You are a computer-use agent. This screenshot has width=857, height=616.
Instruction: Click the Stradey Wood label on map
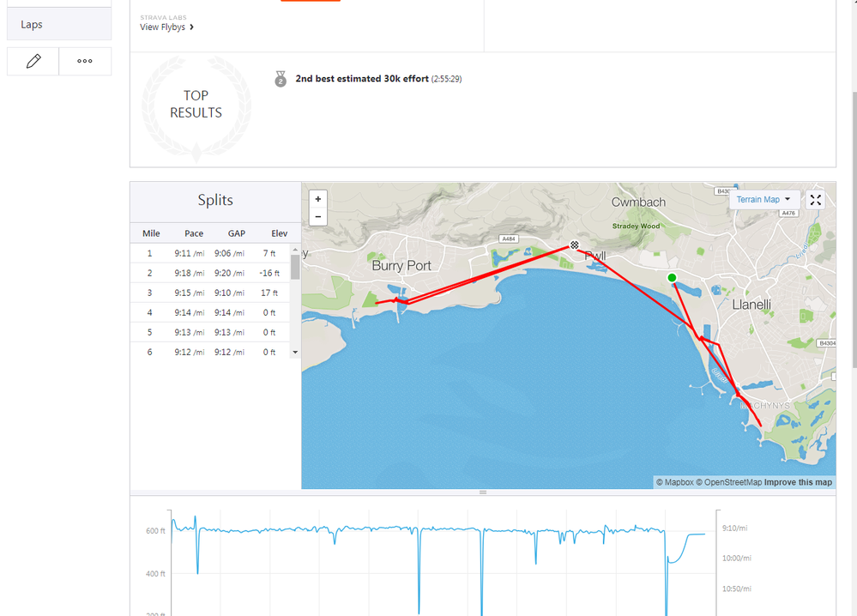click(x=636, y=226)
